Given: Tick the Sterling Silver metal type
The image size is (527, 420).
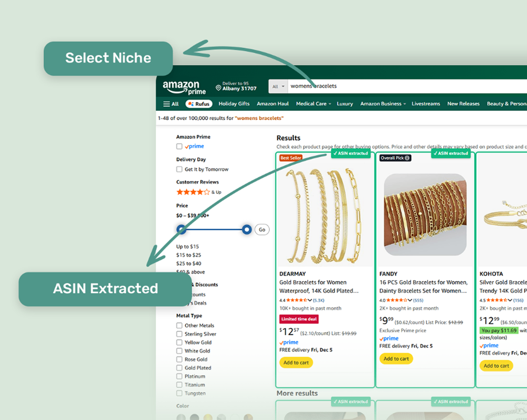Looking at the screenshot, I should pyautogui.click(x=179, y=334).
